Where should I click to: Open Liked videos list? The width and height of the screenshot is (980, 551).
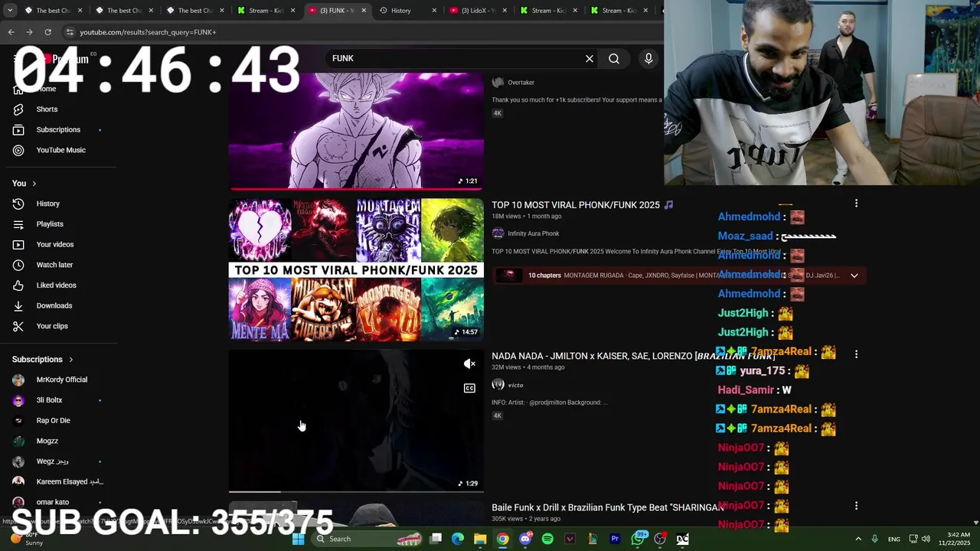point(56,285)
